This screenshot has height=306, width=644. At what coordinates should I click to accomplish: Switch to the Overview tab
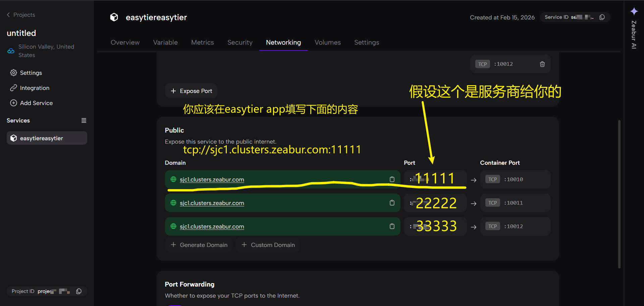pyautogui.click(x=125, y=43)
